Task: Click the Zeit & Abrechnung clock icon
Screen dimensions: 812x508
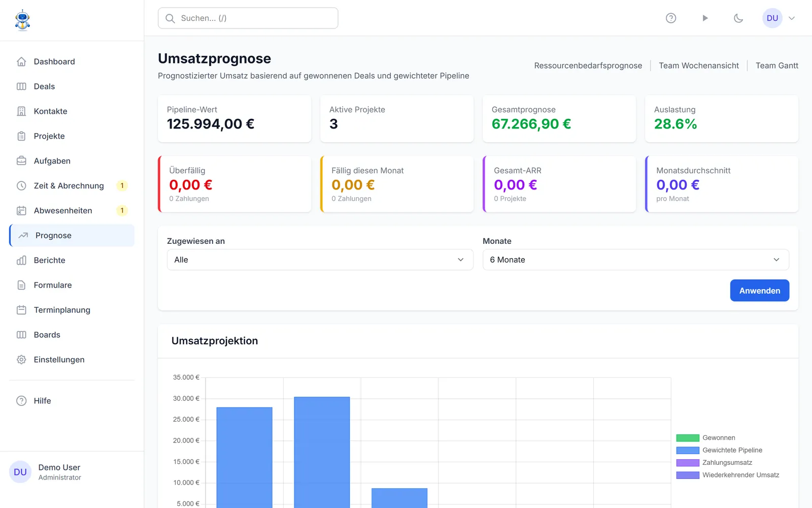Action: point(21,186)
